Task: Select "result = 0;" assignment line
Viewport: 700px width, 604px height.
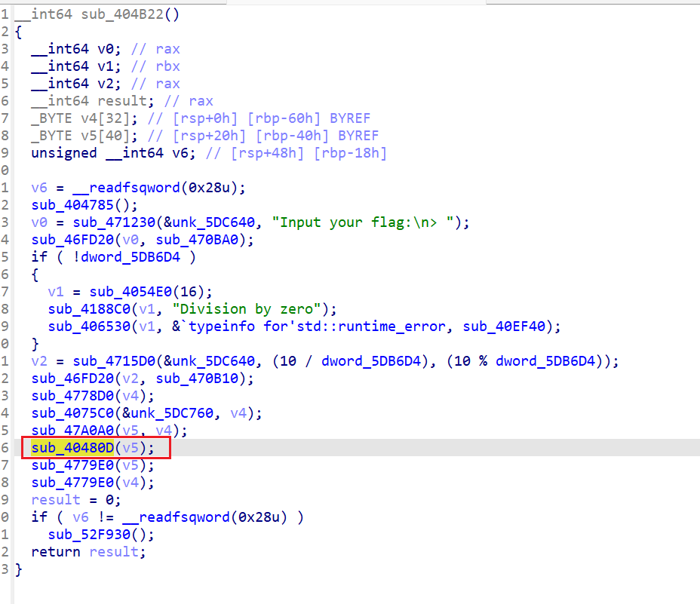Action: 76,500
